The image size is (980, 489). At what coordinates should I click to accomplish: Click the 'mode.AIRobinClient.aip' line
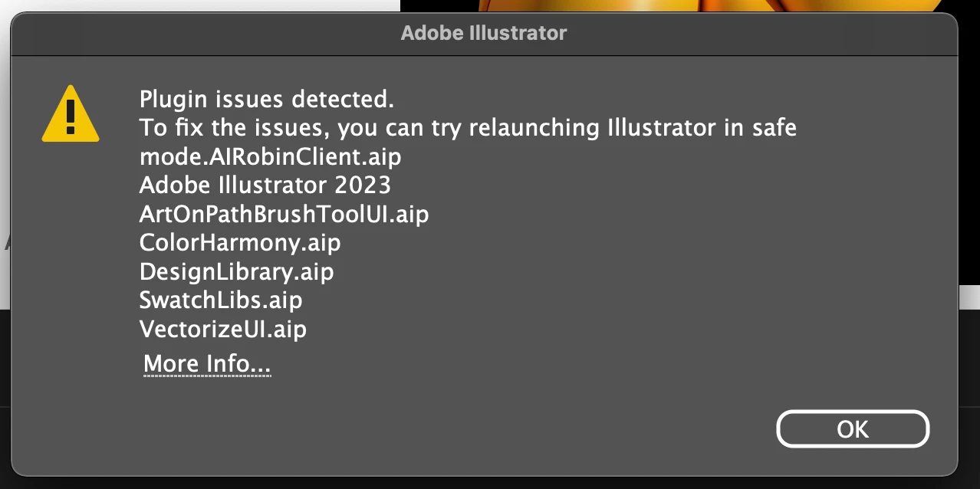(271, 157)
